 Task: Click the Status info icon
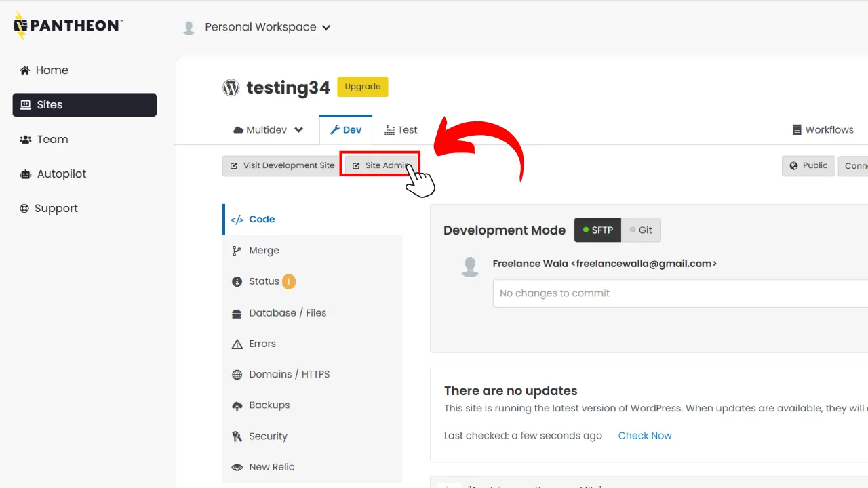point(237,281)
